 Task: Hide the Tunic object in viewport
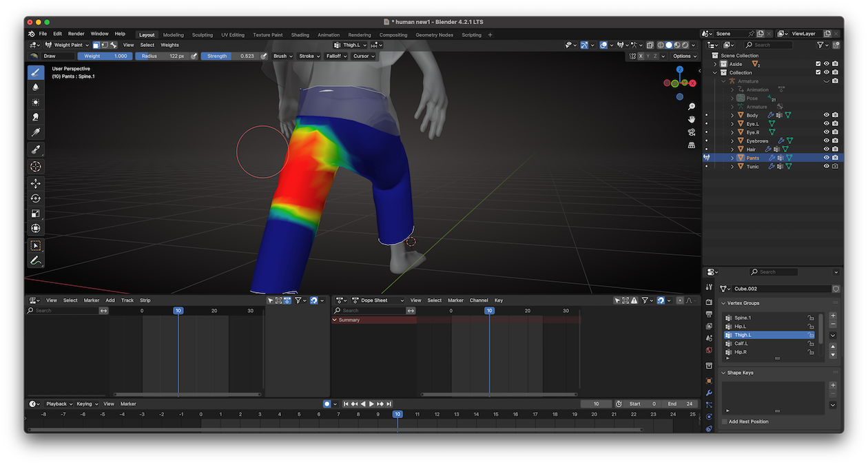pyautogui.click(x=826, y=167)
